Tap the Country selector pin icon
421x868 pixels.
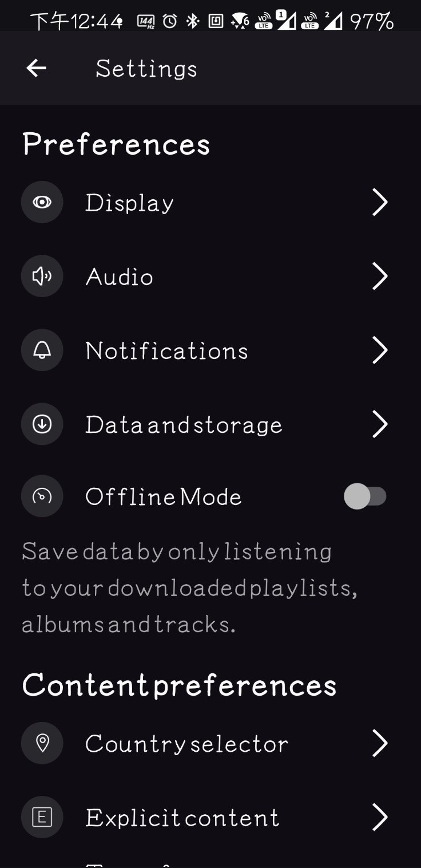tap(42, 743)
